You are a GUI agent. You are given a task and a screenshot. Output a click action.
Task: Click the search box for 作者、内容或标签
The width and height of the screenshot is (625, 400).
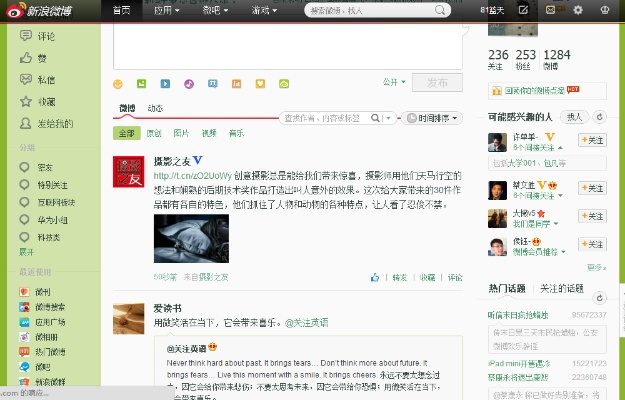[x=332, y=118]
